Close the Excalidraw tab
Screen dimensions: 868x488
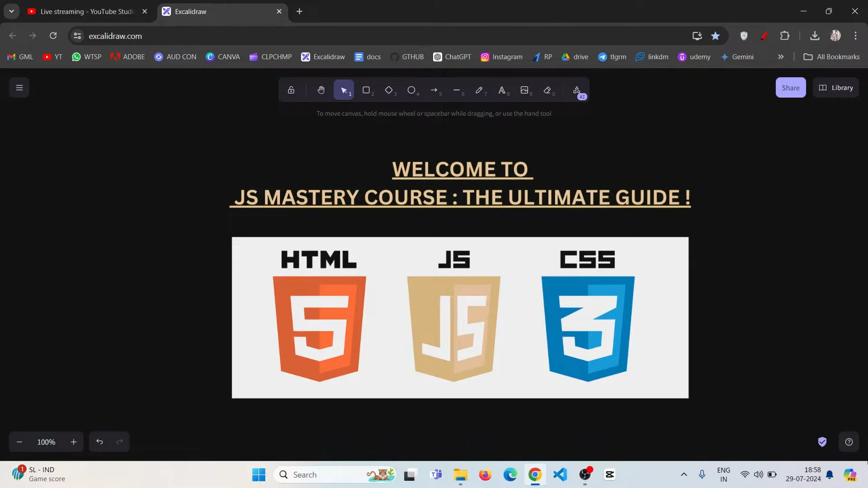coord(279,11)
